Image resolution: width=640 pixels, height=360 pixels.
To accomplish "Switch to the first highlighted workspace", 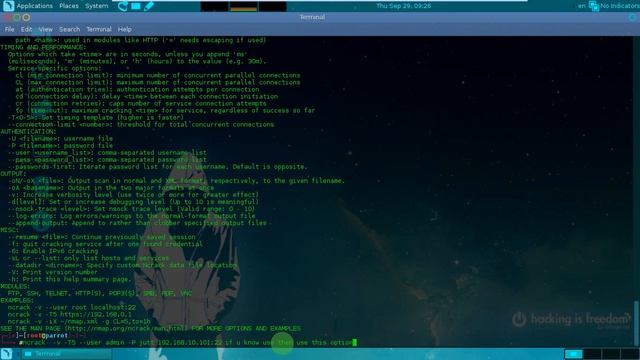I will [573, 354].
